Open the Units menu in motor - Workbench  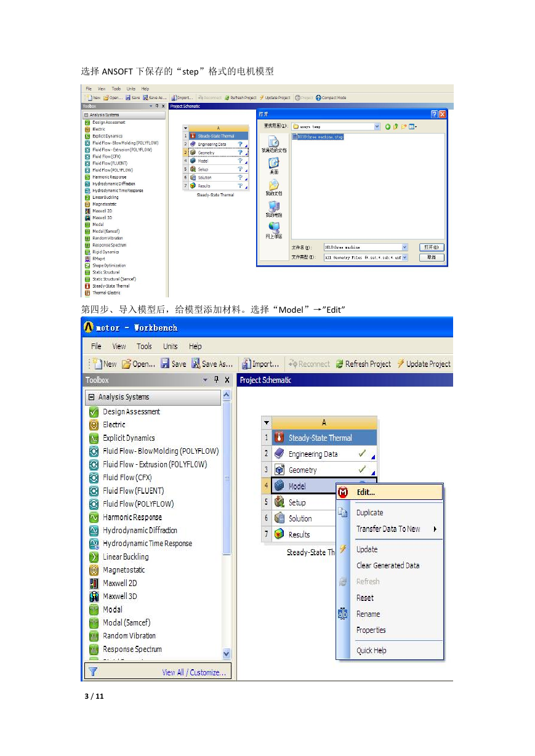click(x=171, y=346)
